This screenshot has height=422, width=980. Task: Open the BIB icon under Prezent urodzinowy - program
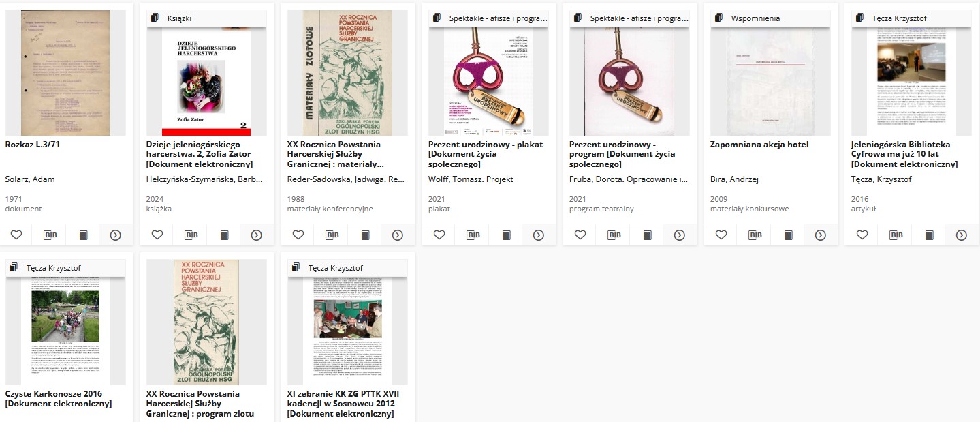[614, 235]
